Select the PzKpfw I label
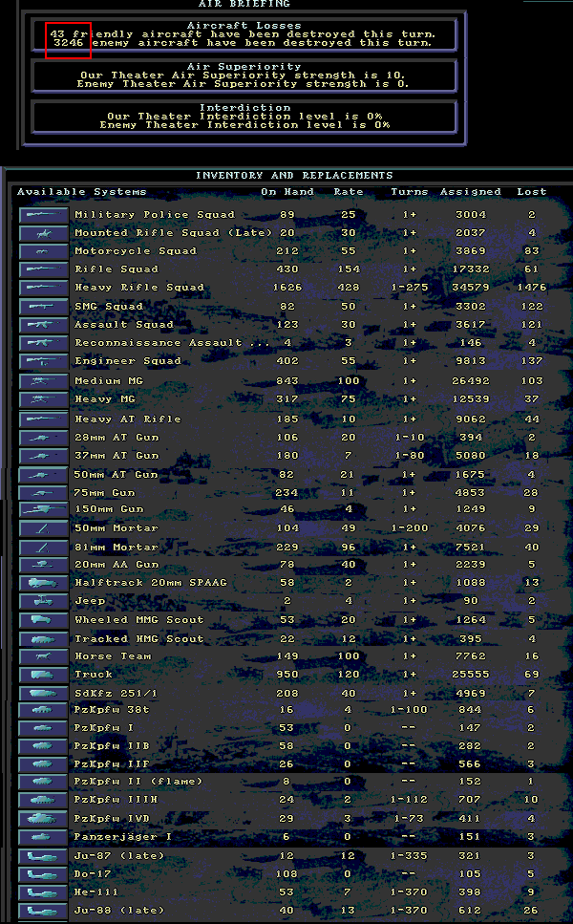Viewport: 573px width, 924px height. [104, 728]
